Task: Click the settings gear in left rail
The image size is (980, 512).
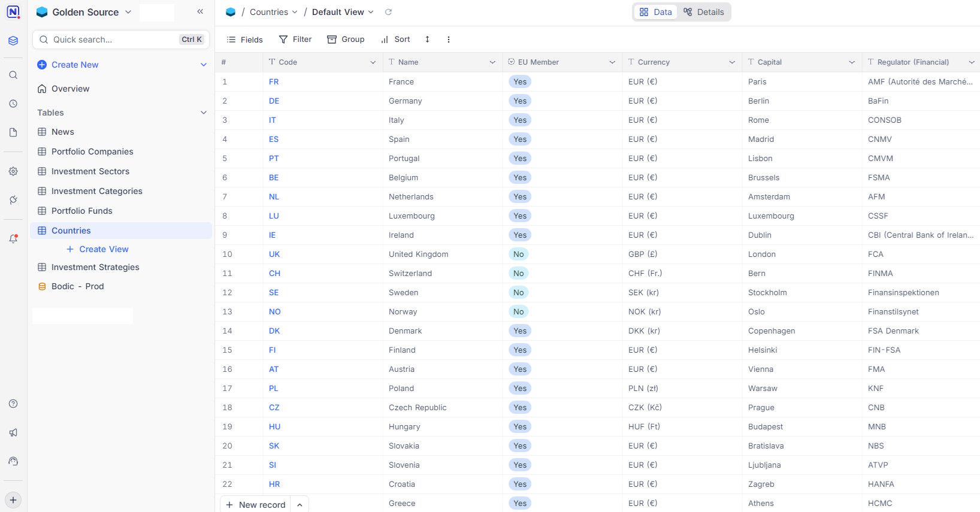Action: coord(13,171)
